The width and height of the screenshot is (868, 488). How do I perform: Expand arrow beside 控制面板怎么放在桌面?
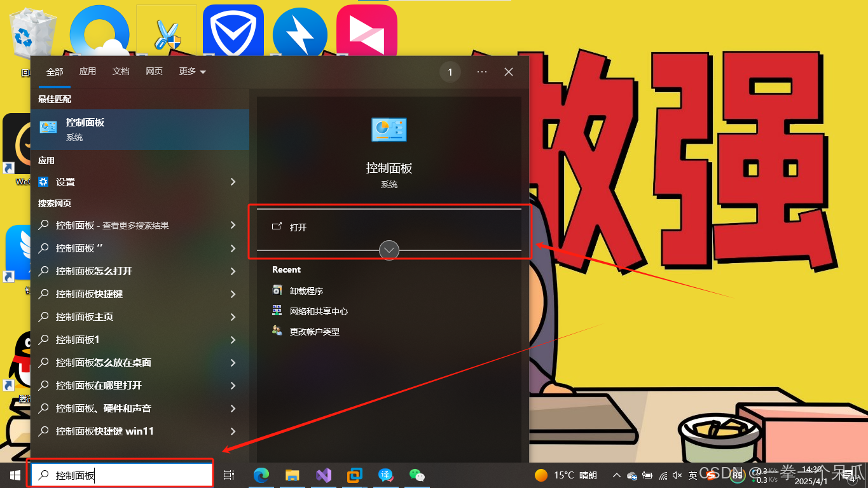pyautogui.click(x=233, y=362)
